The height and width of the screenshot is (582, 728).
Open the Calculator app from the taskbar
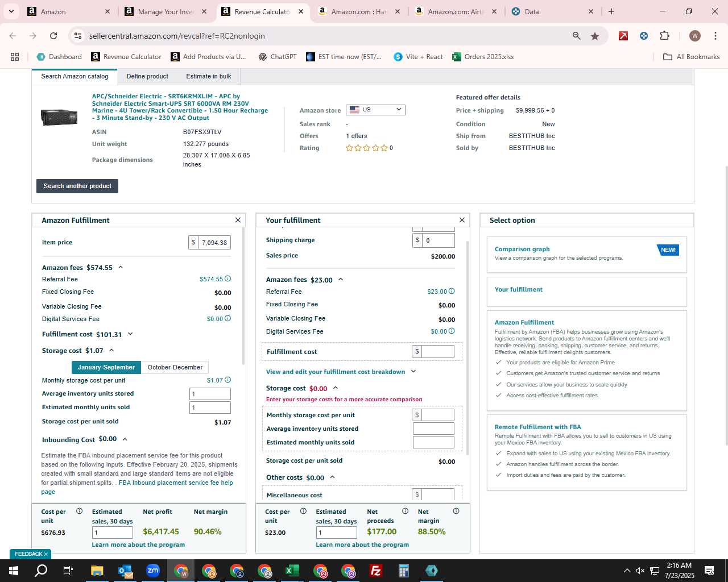[x=403, y=571]
